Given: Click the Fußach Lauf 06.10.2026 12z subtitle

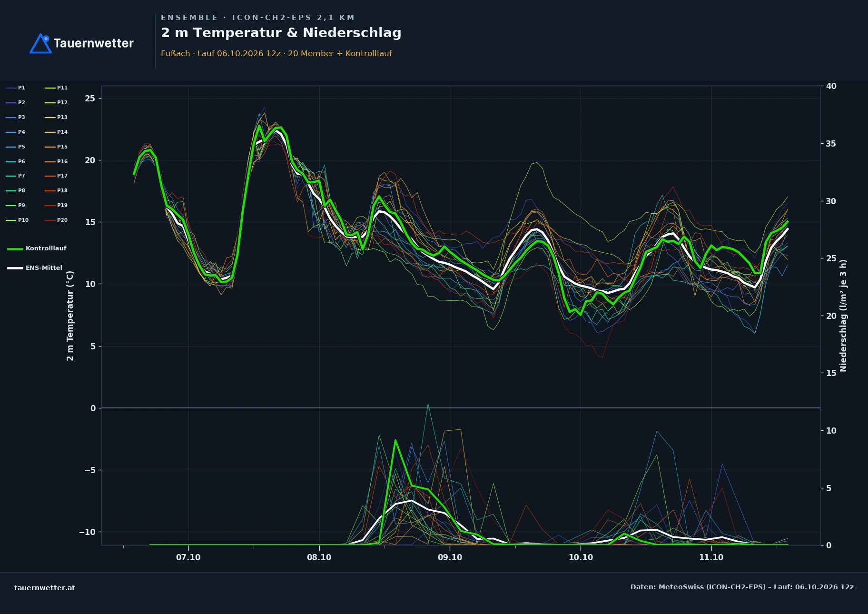Looking at the screenshot, I should click(276, 53).
